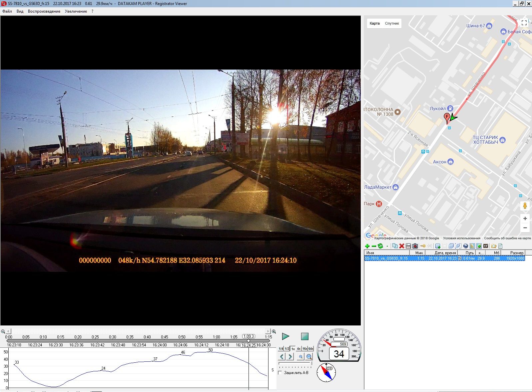Image resolution: width=532 pixels, height=392 pixels.
Task: Select the 1/2 playback speed button
Action: pyautogui.click(x=287, y=349)
